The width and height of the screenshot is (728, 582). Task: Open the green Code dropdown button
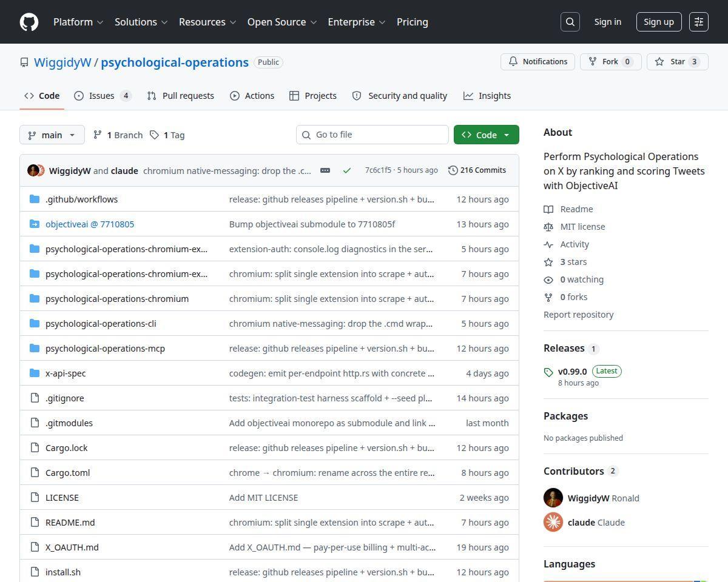pyautogui.click(x=487, y=135)
